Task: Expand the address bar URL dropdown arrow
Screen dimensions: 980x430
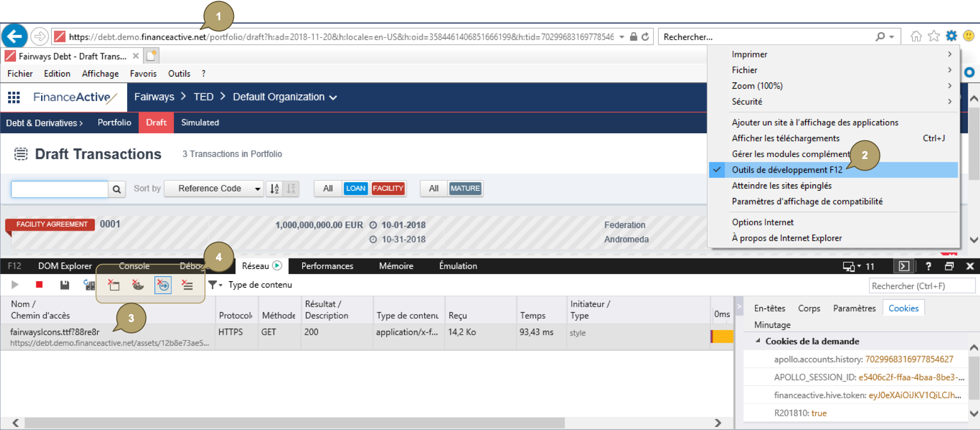Action: click(x=621, y=36)
